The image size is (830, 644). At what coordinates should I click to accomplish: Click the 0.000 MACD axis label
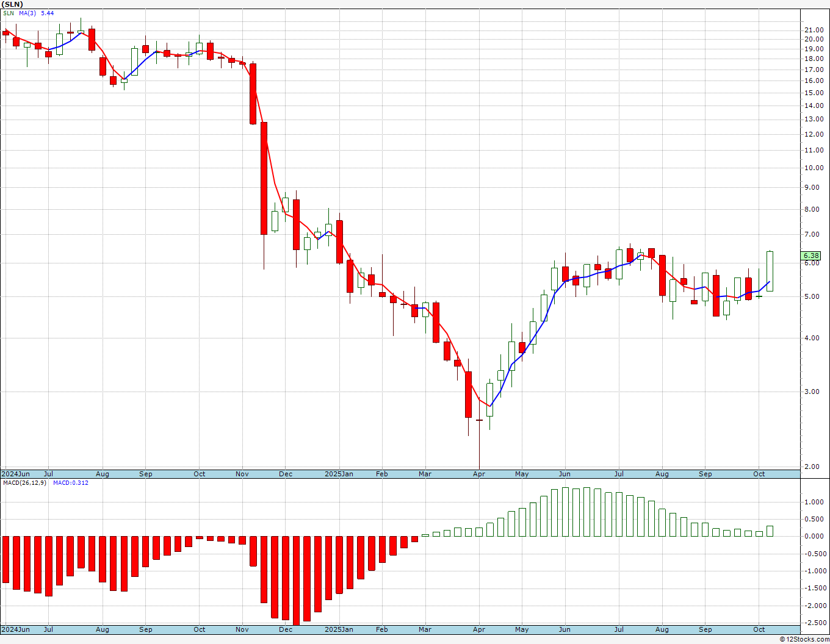[x=814, y=537]
